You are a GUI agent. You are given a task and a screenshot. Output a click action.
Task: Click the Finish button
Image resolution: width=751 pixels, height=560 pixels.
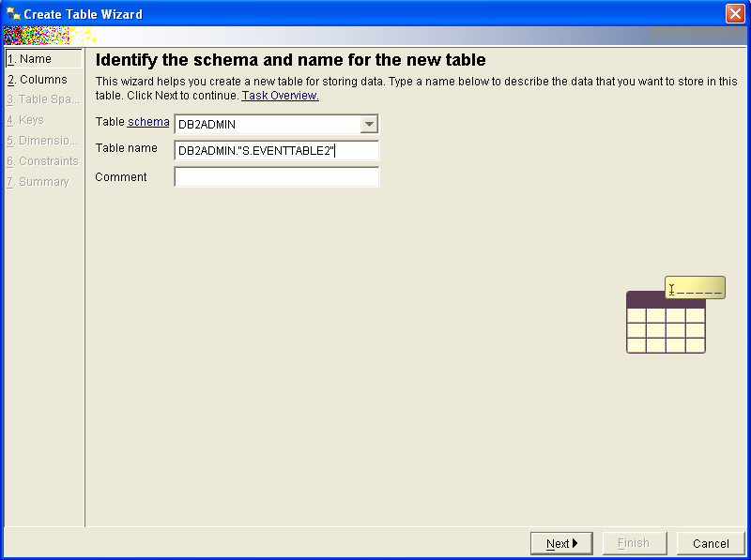(635, 544)
